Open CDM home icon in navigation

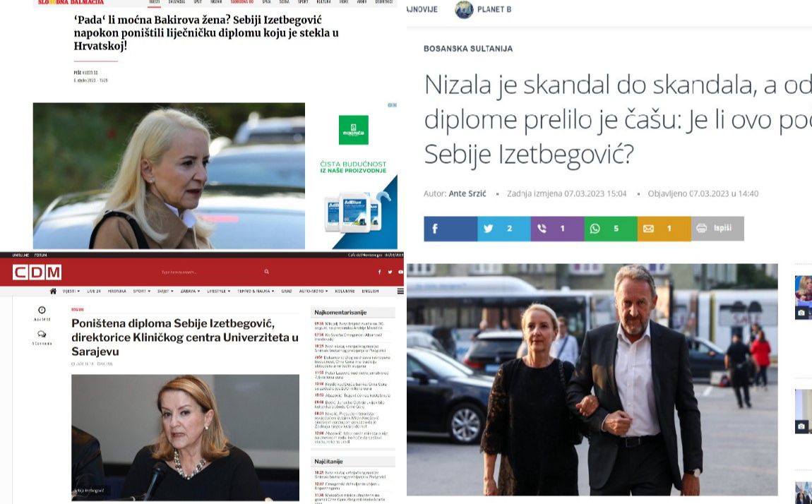click(53, 292)
